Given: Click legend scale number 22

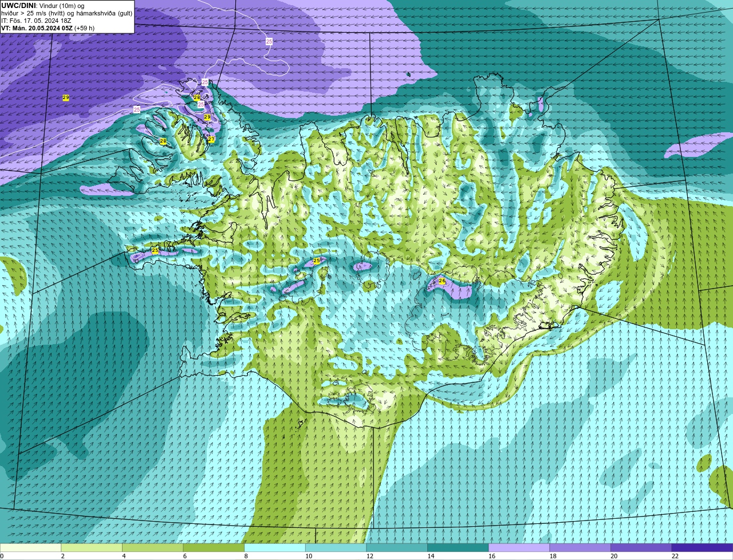Looking at the screenshot, I should tap(675, 556).
